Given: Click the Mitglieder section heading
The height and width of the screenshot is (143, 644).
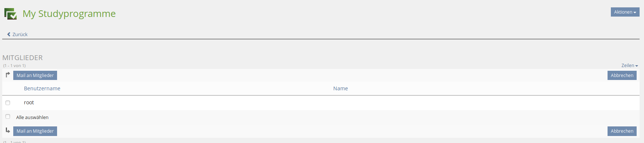Looking at the screenshot, I should tap(22, 58).
